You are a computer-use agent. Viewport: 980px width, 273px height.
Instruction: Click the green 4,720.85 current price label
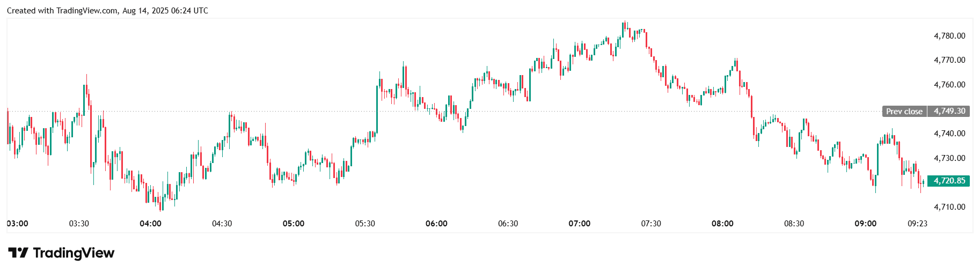coord(949,181)
